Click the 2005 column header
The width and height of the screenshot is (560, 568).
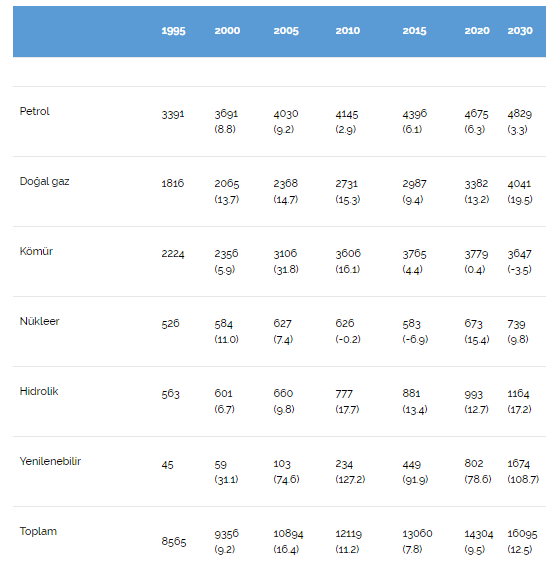286,31
